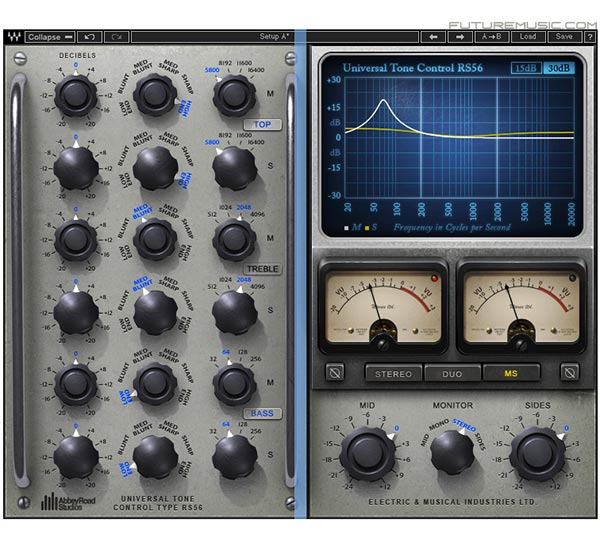The image size is (600, 550).
Task: Click the 2048 frequency label on Treble M
Action: pyautogui.click(x=244, y=207)
